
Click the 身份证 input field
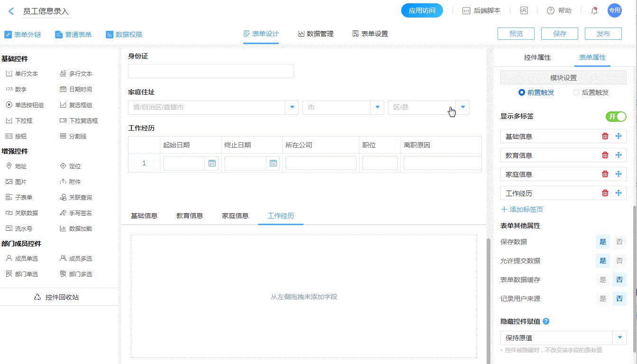click(x=211, y=71)
